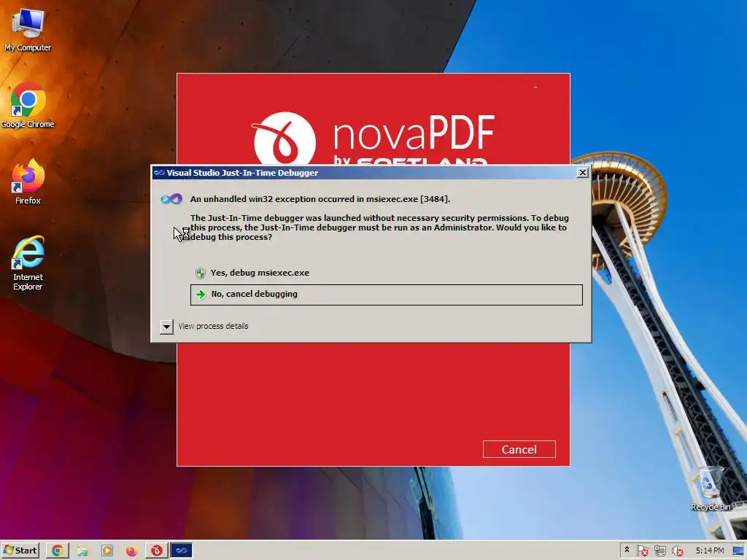Open network status tray icon

pyautogui.click(x=659, y=551)
